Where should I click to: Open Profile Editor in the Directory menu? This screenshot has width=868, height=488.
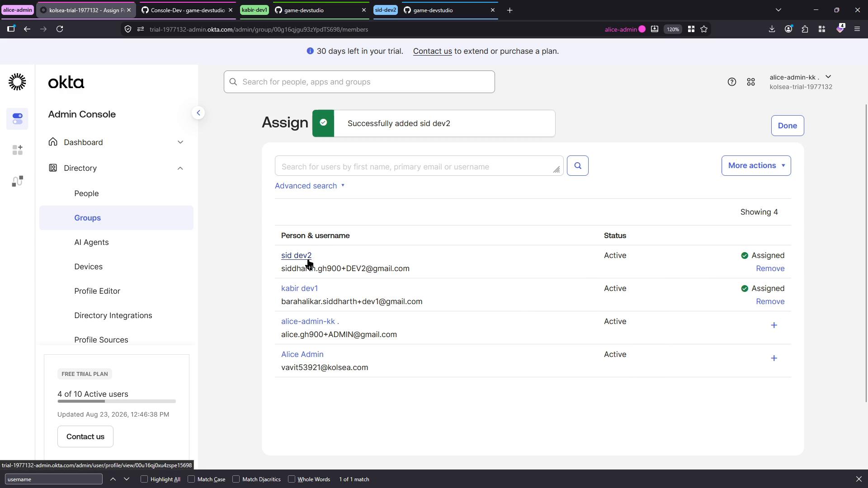[97, 291]
